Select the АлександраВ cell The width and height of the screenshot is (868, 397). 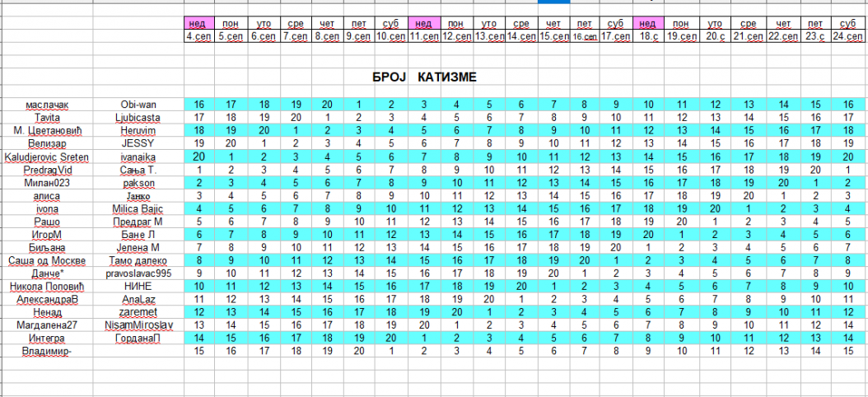pyautogui.click(x=47, y=300)
